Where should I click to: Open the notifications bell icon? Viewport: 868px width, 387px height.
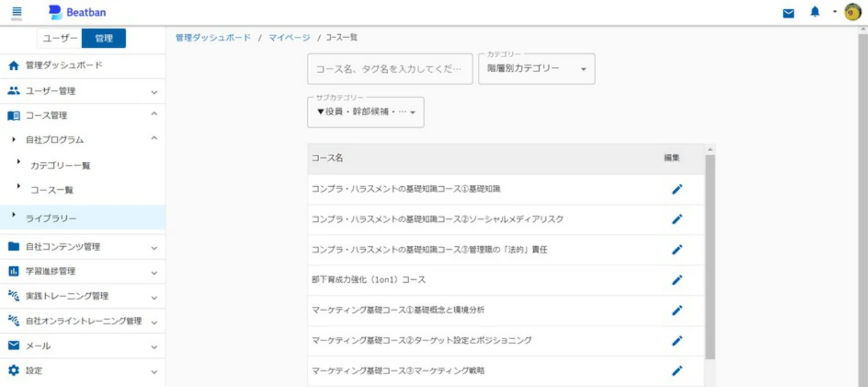[815, 12]
